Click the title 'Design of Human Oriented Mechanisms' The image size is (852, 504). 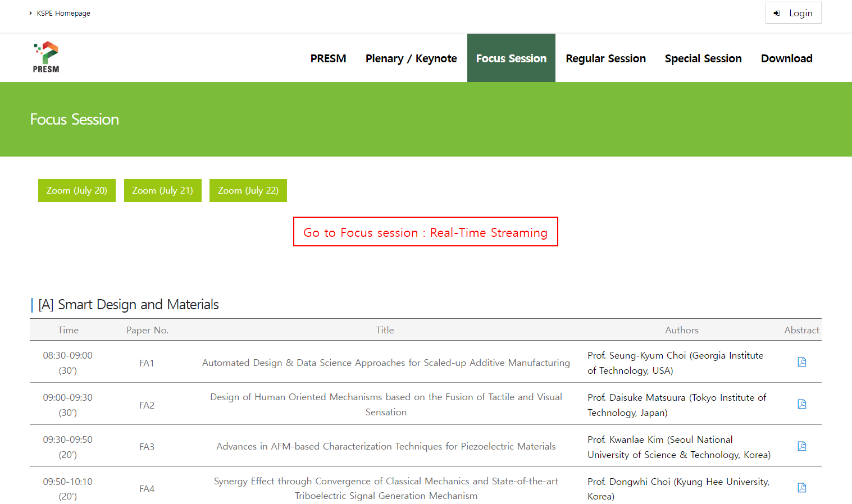(x=386, y=404)
